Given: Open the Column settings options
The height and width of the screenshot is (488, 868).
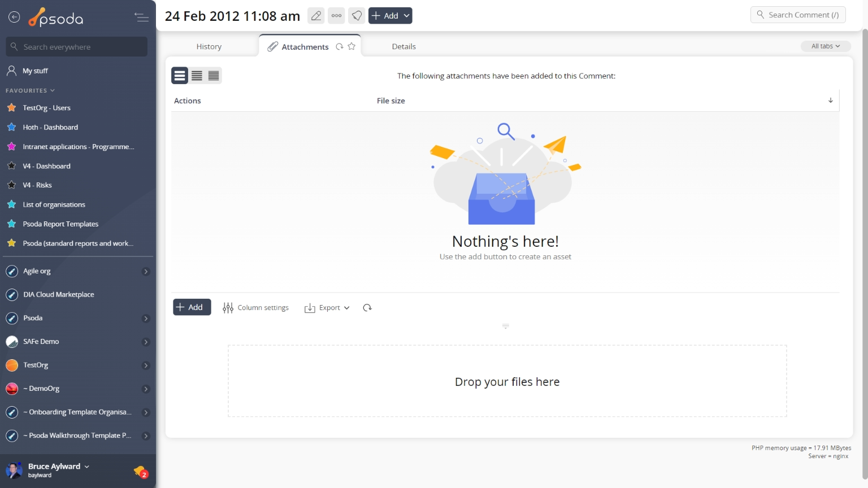Looking at the screenshot, I should tap(255, 308).
